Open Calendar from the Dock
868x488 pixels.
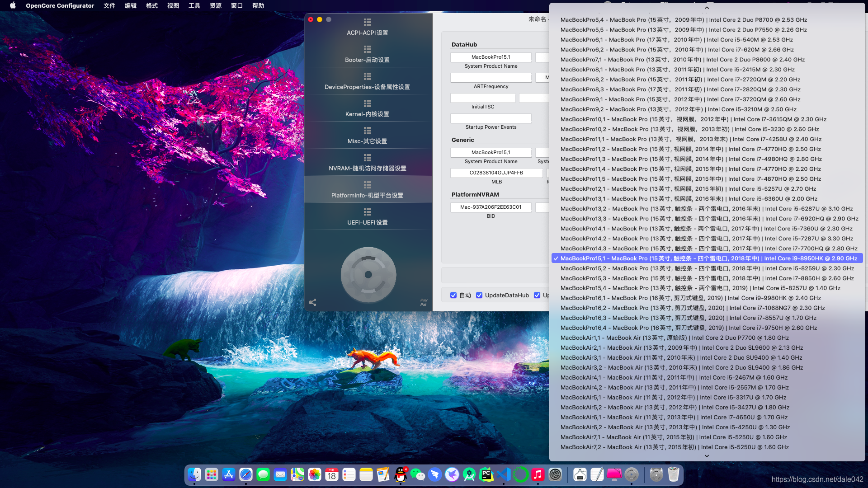coord(332,474)
